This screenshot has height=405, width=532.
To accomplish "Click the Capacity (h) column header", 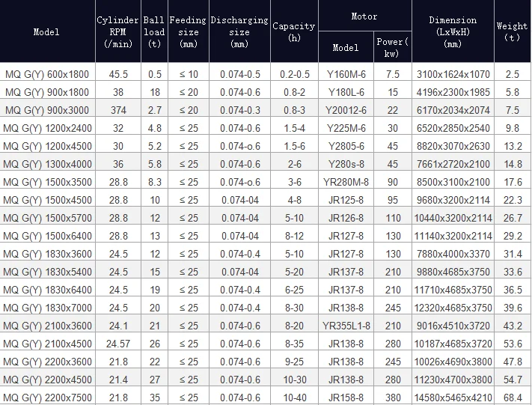I will (294, 31).
